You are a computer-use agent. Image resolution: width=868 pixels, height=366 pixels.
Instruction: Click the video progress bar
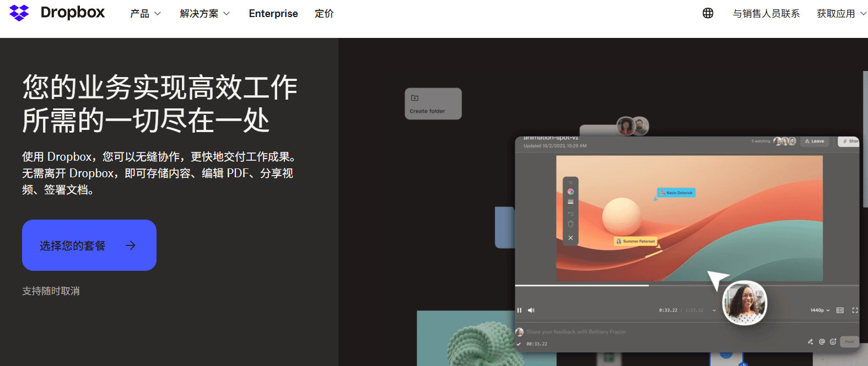pos(687,286)
